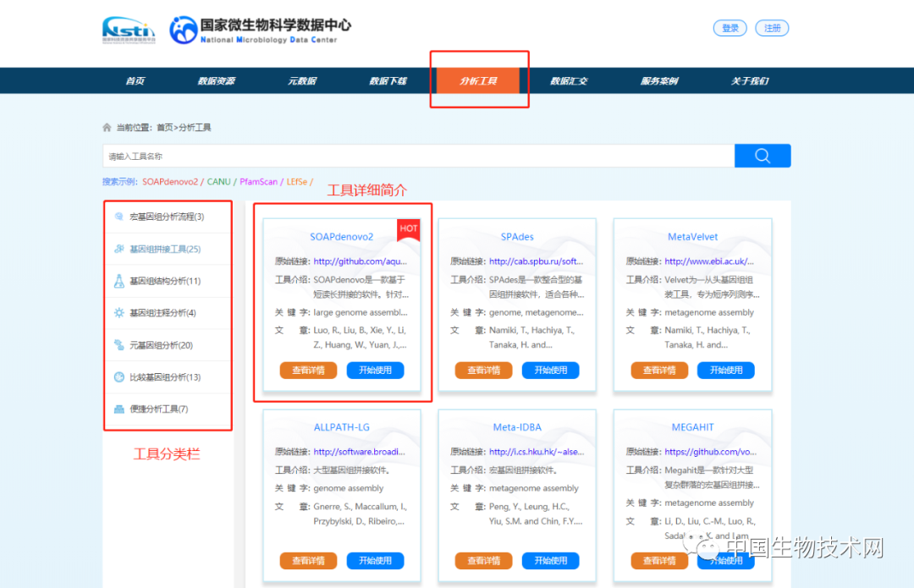Open 数据汇交 navigation item

pos(569,81)
